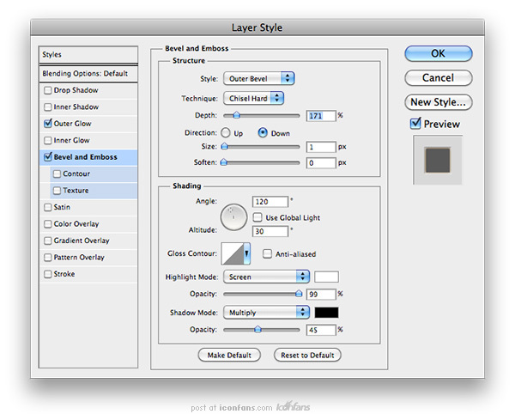Select the Up direction radio button
The width and height of the screenshot is (515, 420).
(x=227, y=133)
